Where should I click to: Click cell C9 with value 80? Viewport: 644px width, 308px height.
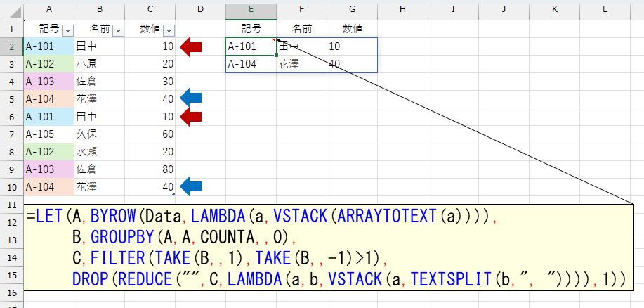click(150, 169)
